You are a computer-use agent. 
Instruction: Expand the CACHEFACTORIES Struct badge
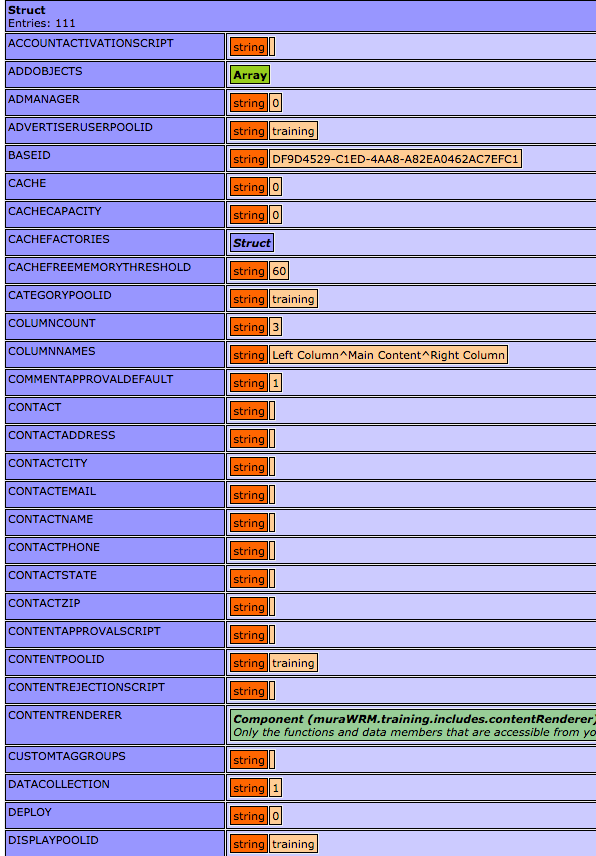252,243
